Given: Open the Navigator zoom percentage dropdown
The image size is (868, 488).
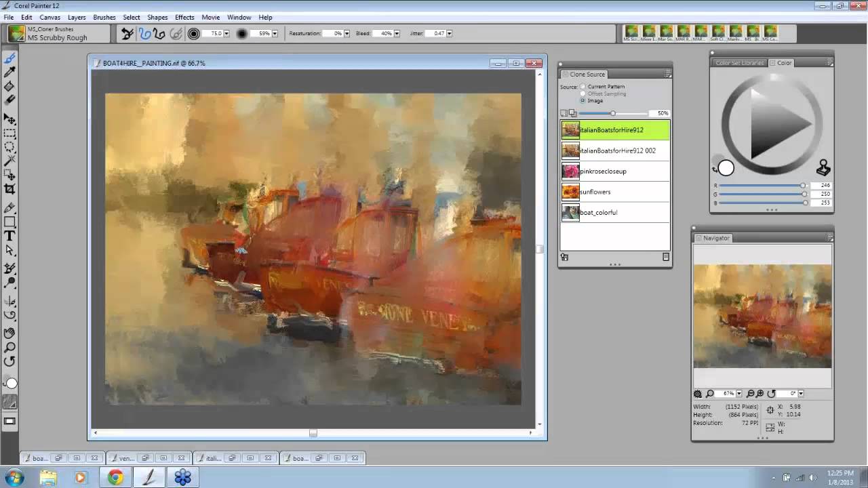Looking at the screenshot, I should click(740, 394).
